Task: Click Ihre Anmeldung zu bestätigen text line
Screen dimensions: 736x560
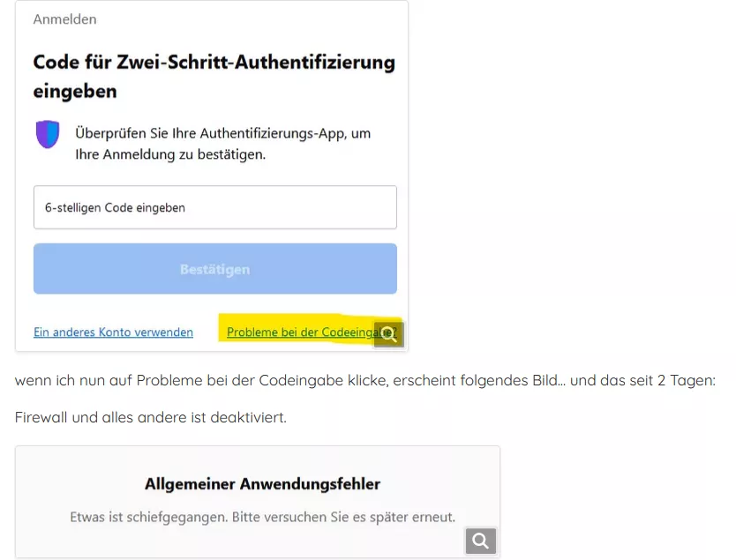Action: coord(170,154)
